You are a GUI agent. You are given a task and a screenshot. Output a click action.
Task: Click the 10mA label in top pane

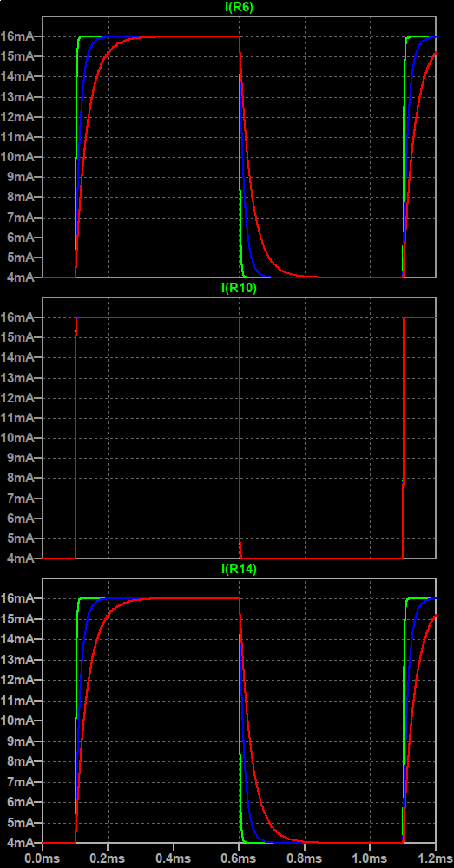pyautogui.click(x=18, y=157)
